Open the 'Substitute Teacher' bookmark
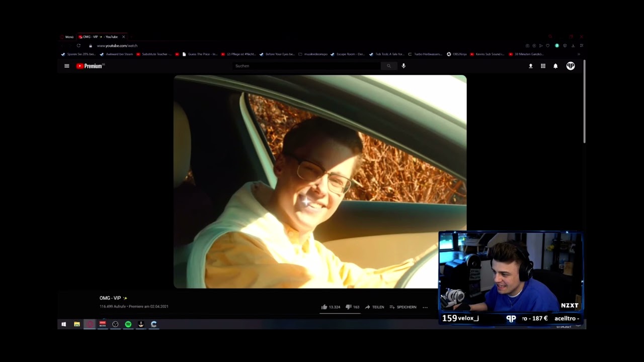This screenshot has height=362, width=644. click(154, 54)
